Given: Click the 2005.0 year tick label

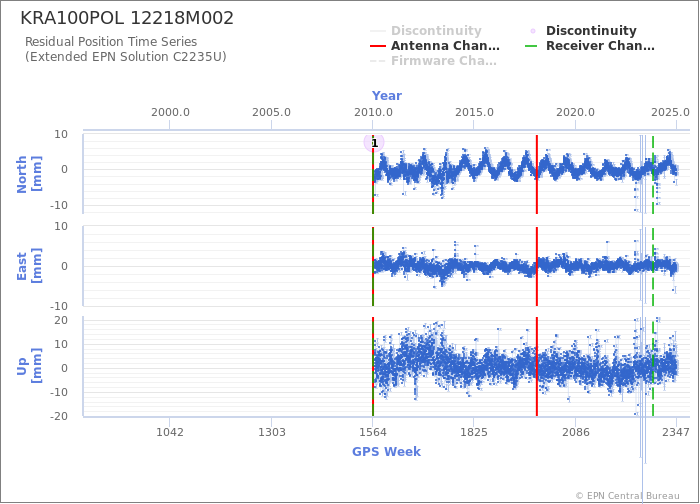Looking at the screenshot, I should tap(271, 112).
